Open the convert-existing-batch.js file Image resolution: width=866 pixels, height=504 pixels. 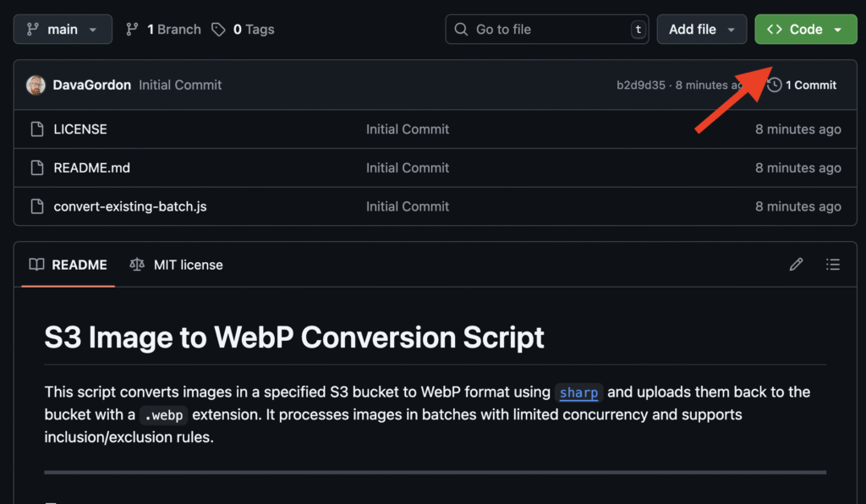click(x=129, y=206)
